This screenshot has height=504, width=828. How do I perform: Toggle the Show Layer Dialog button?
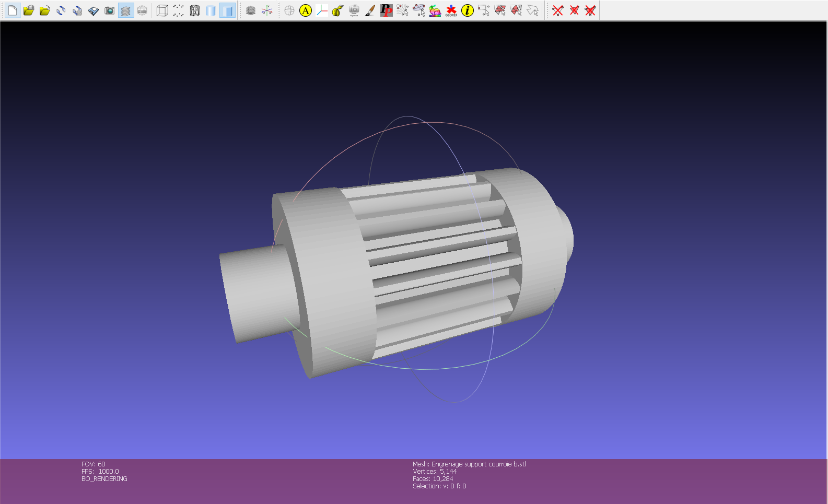click(126, 10)
